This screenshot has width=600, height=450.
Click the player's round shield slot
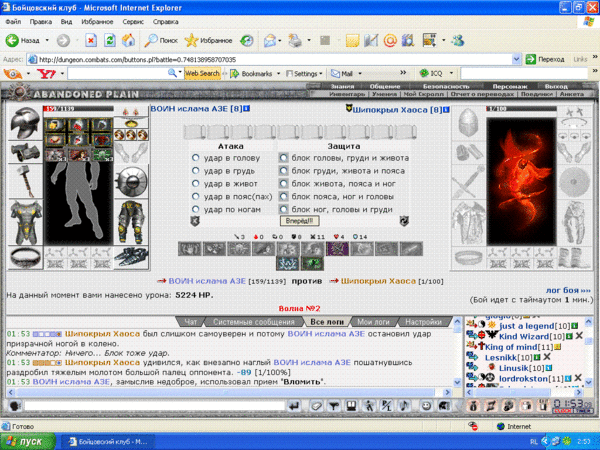tap(131, 182)
